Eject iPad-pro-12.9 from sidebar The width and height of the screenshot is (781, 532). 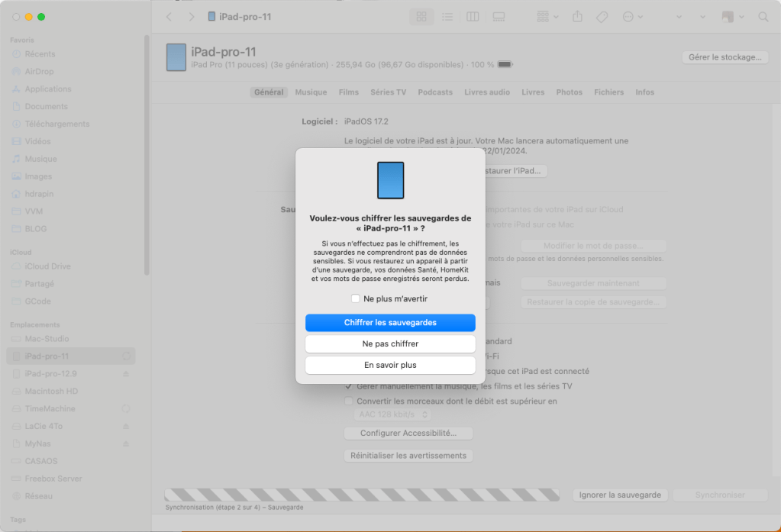coord(126,374)
